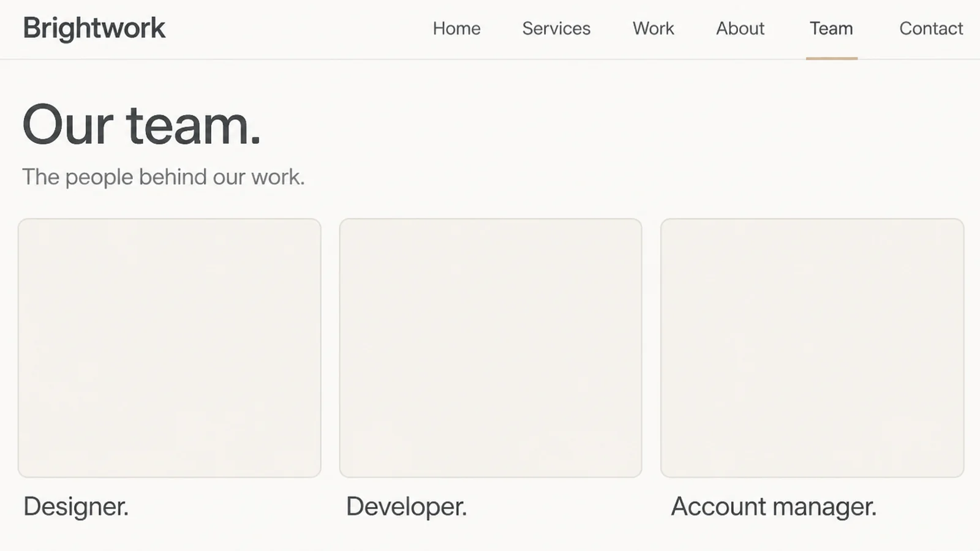Open the Designer photo card
The image size is (980, 551).
coord(170,348)
